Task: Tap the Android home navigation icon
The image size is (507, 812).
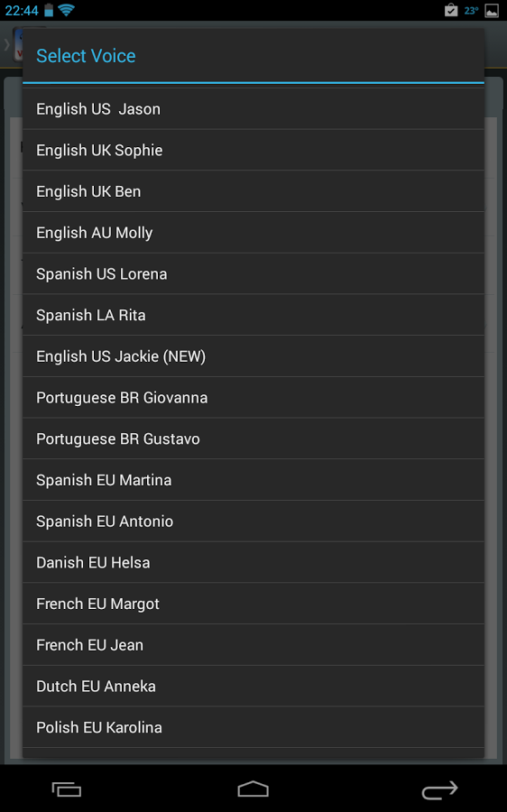Action: point(253,789)
